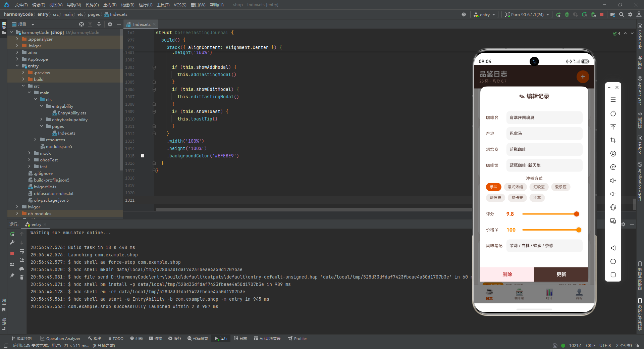Select 爱乐压 brewing method chip
Screen dimensions: 644x349
(560, 187)
